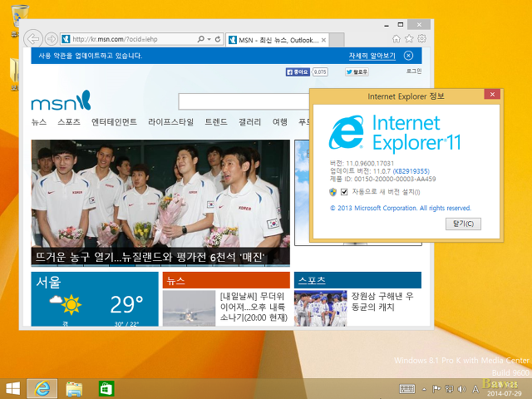Open the 스포츠 navigation menu item
This screenshot has height=399, width=532.
pos(69,122)
